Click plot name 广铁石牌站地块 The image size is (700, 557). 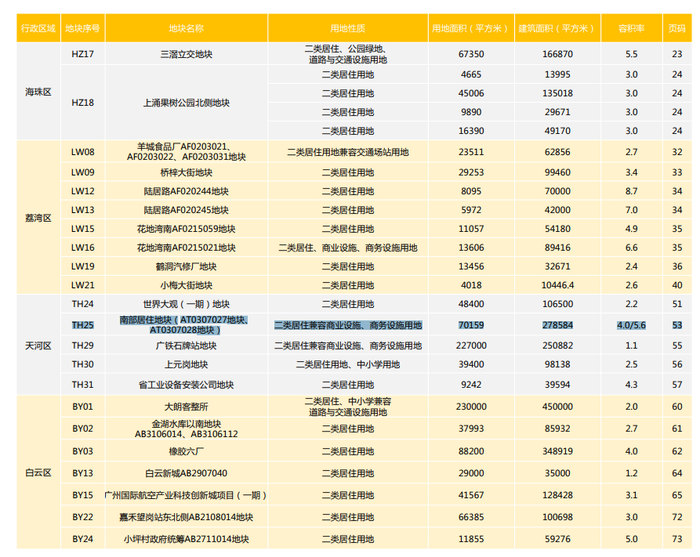tap(186, 346)
